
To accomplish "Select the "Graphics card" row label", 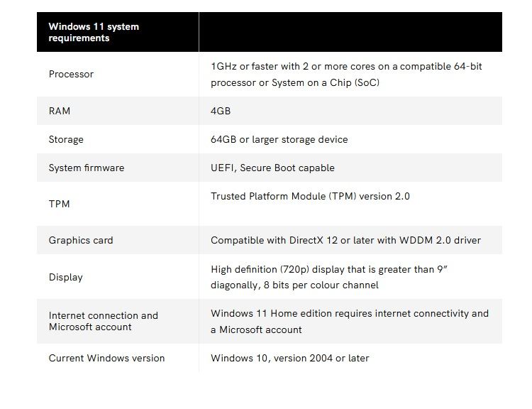I will [x=81, y=240].
